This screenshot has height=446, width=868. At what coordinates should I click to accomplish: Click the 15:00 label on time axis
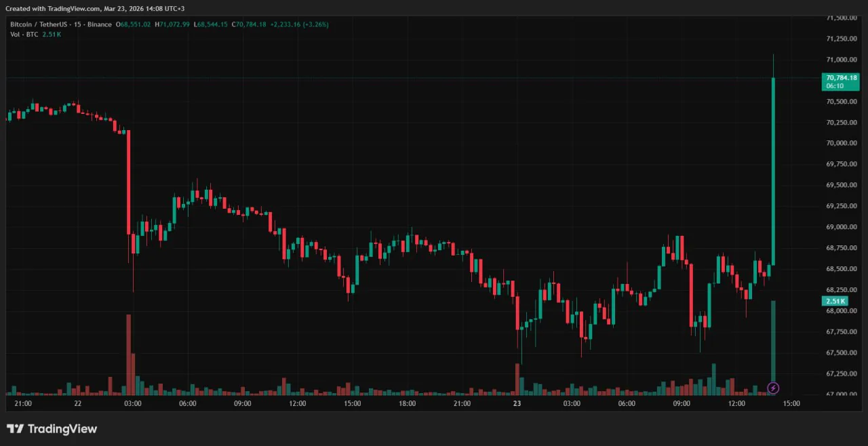(x=791, y=403)
